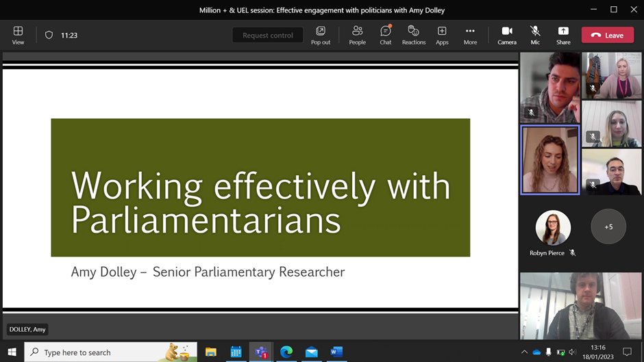The width and height of the screenshot is (644, 362).
Task: Pop out the shared content window
Action: click(x=321, y=36)
